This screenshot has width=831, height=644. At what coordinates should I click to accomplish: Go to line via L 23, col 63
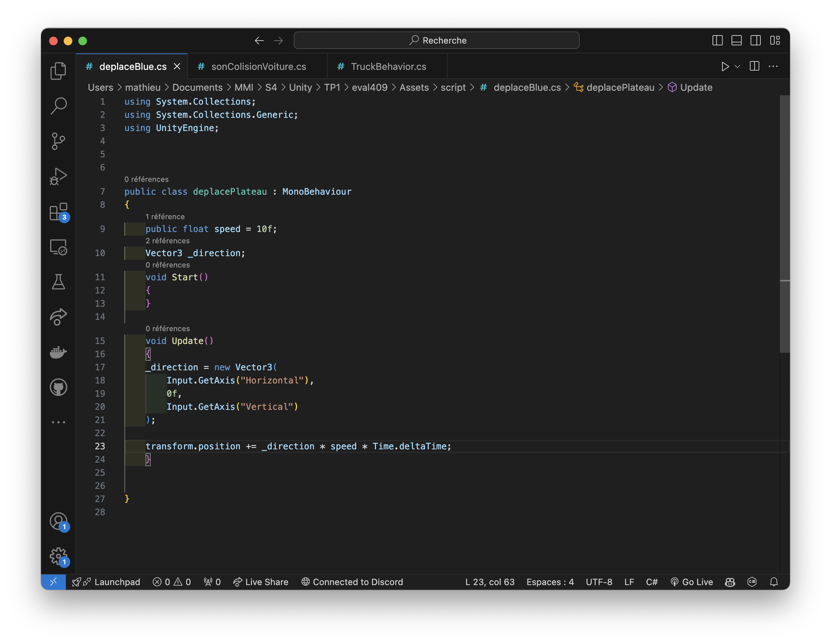tap(490, 582)
